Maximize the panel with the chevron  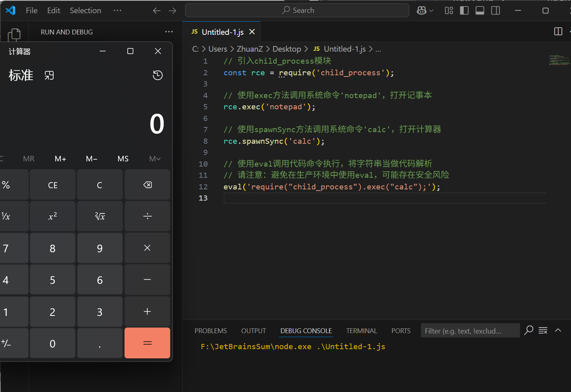click(x=558, y=330)
